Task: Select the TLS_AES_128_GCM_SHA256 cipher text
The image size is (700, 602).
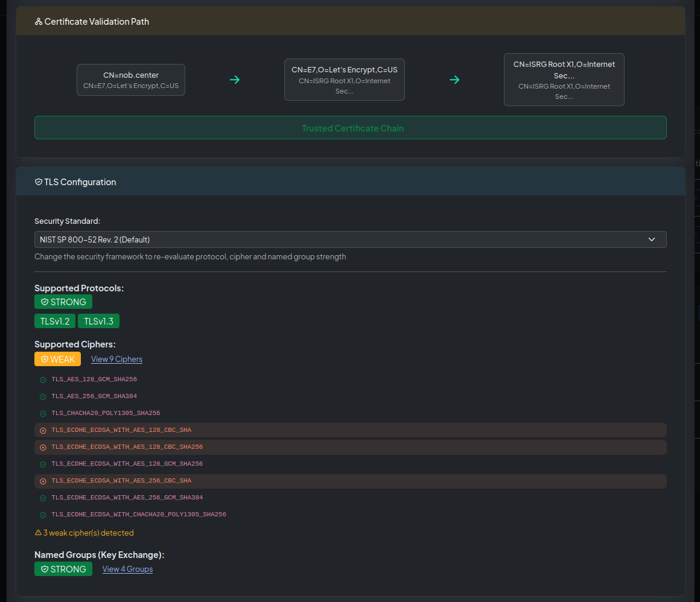Action: [x=94, y=379]
